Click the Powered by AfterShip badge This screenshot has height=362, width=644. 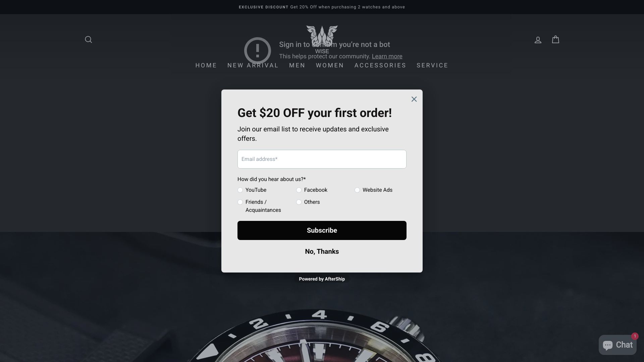322,279
